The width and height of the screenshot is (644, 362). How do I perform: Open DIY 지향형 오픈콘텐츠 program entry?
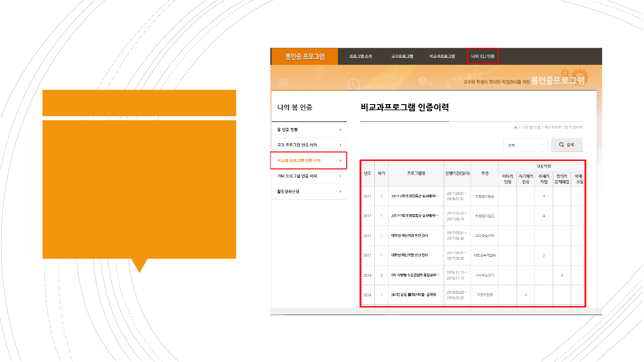click(415, 275)
